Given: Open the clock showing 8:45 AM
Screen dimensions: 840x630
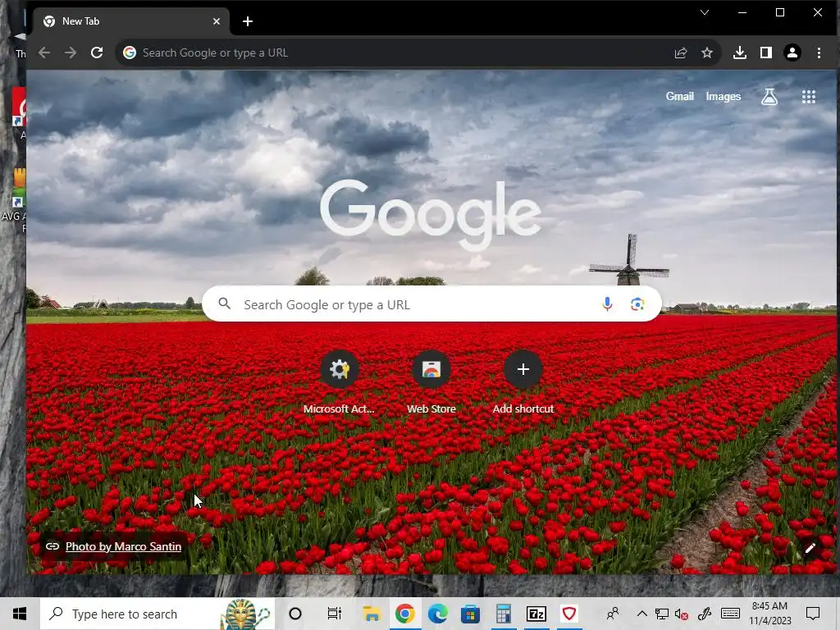Looking at the screenshot, I should click(x=769, y=614).
